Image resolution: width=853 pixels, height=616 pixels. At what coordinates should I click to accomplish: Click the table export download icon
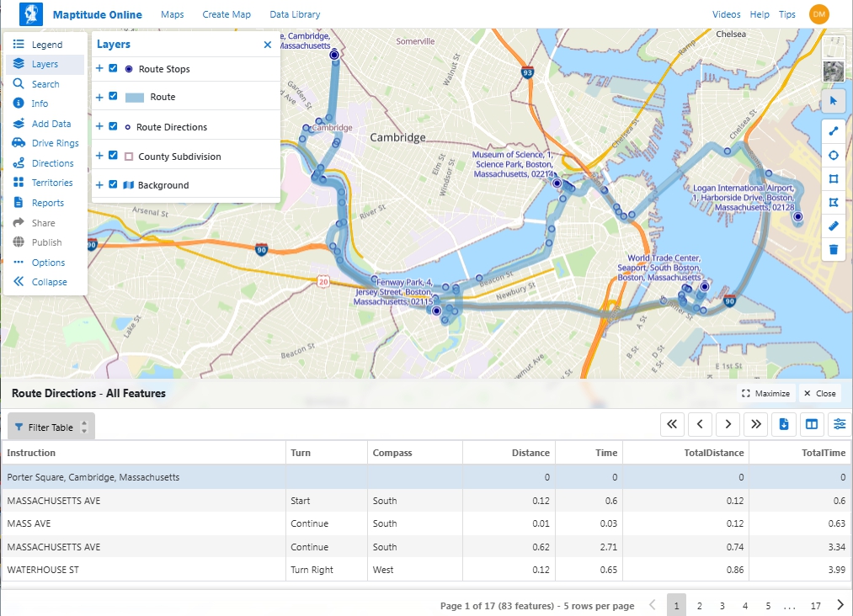tap(783, 424)
